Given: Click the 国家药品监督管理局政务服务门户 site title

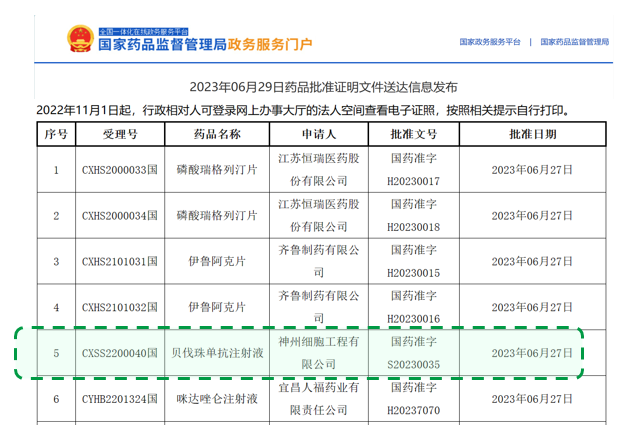Looking at the screenshot, I should click(x=205, y=44).
